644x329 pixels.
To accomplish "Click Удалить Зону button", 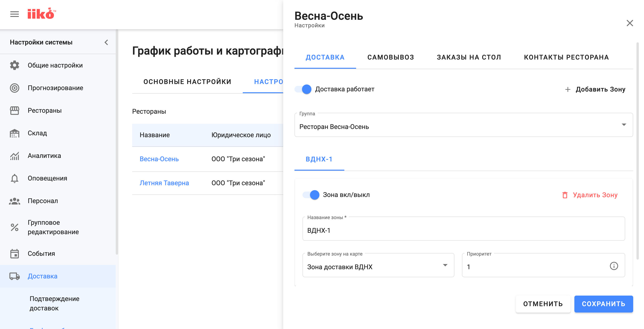I will point(590,195).
